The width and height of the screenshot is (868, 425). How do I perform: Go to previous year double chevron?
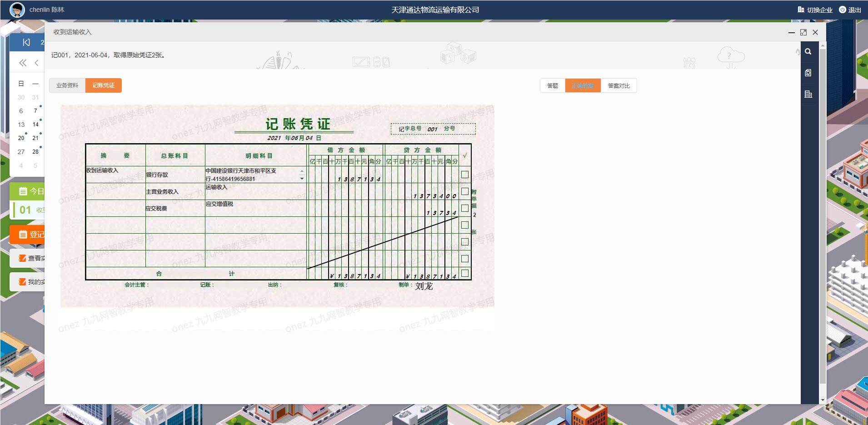pos(23,63)
